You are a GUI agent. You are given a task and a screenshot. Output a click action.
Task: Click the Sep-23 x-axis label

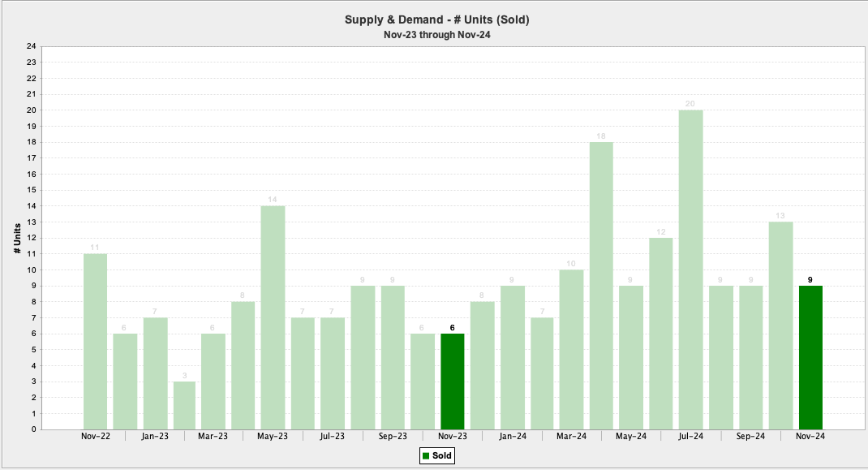click(393, 437)
